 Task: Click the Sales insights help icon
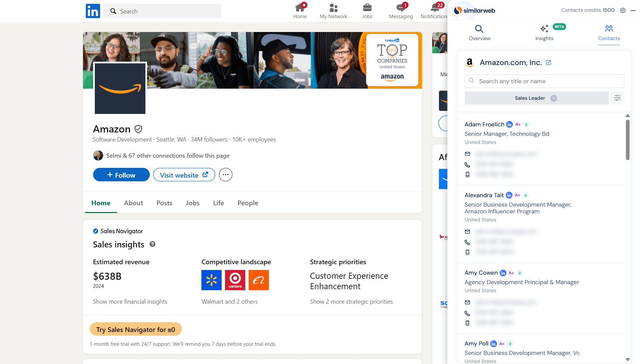152,244
